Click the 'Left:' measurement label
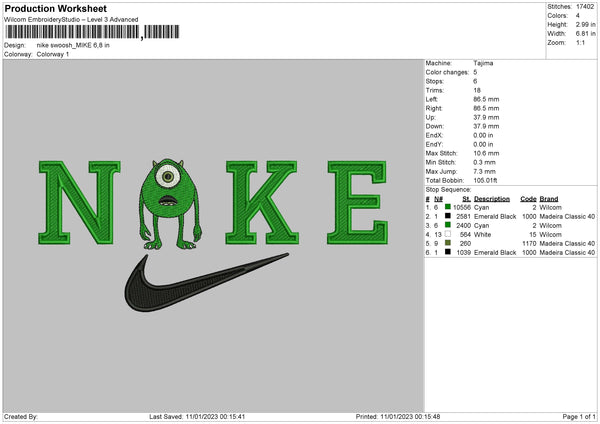Viewport: 600px width, 424px height. pos(432,99)
